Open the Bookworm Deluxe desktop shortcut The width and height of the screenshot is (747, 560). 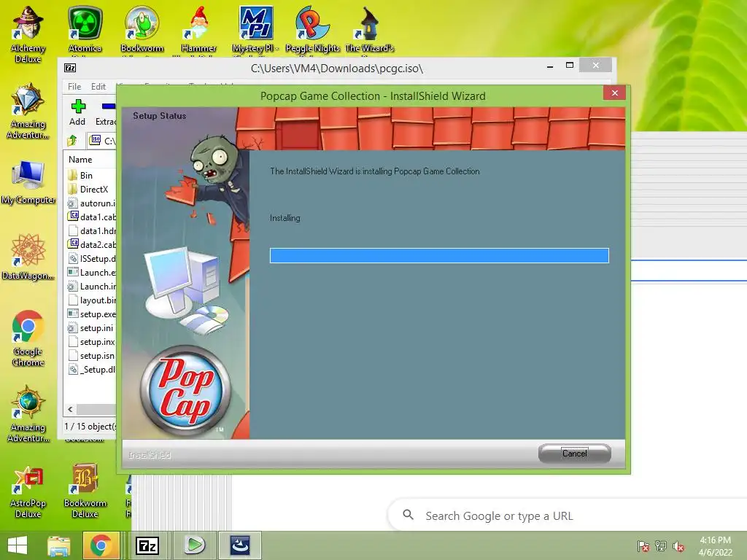pyautogui.click(x=85, y=491)
